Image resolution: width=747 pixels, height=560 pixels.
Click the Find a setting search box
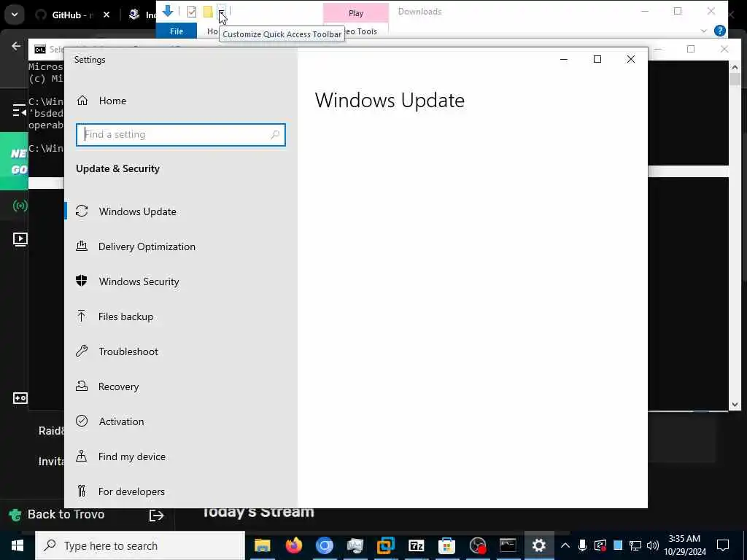(x=181, y=135)
